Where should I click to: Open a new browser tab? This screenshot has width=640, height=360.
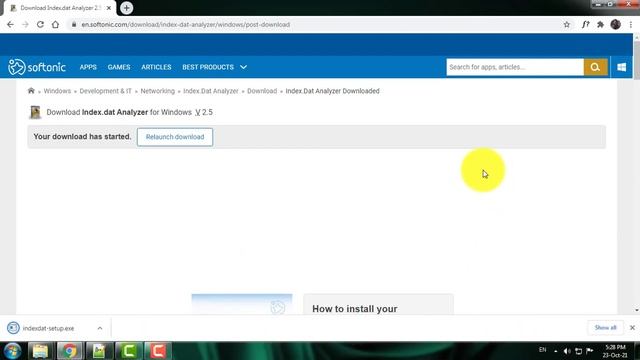127,8
